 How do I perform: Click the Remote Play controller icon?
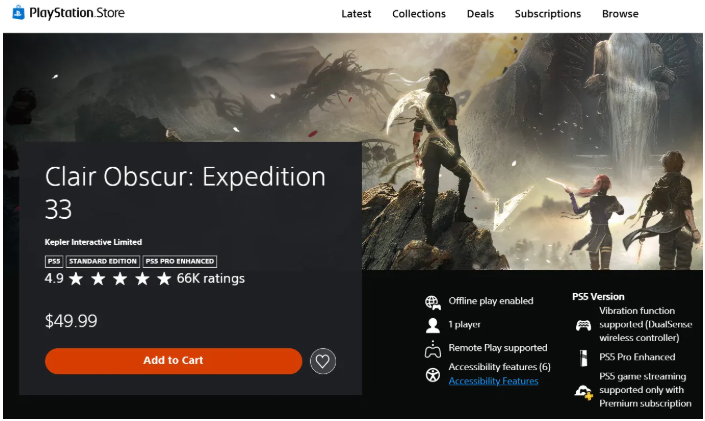(x=433, y=349)
